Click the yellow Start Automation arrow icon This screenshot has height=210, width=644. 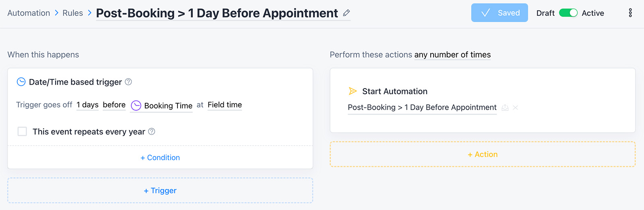[x=353, y=91]
